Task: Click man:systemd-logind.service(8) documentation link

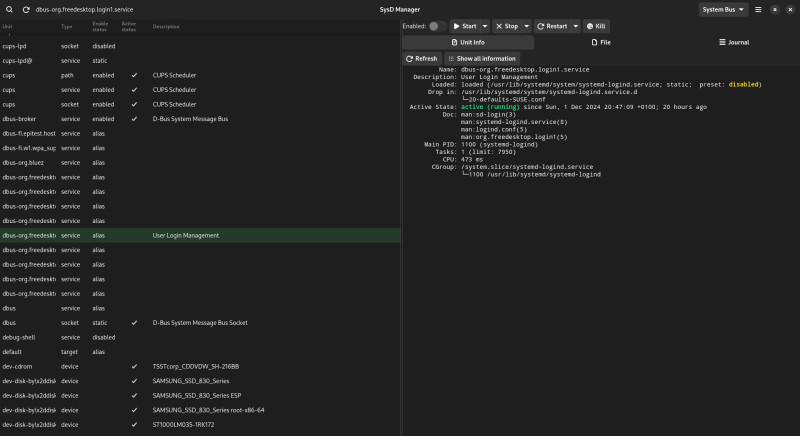Action: [x=514, y=122]
